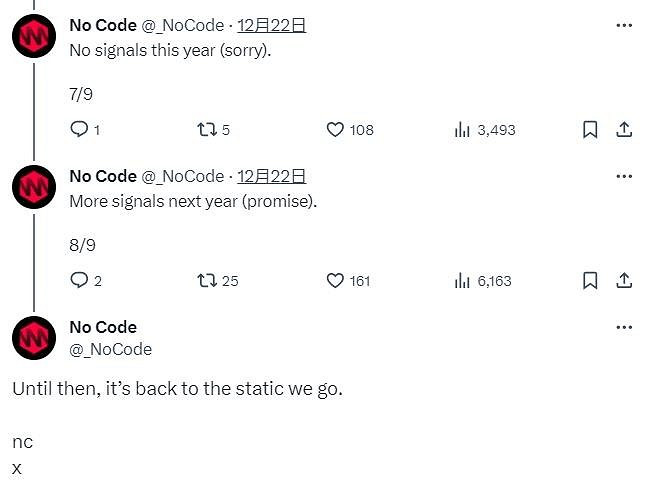Open No Code avatar on the 7/9 tweet
Viewport: 651px width, 489px height.
[34, 36]
